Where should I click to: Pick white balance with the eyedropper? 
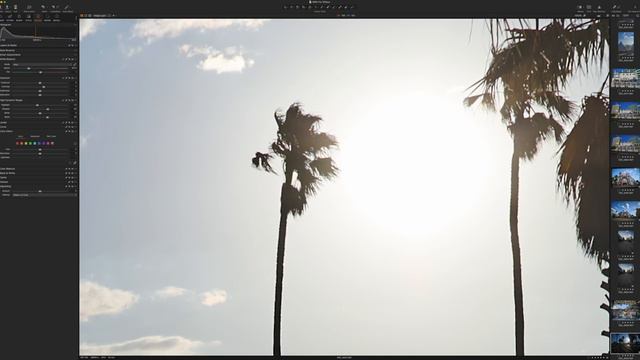pos(75,64)
